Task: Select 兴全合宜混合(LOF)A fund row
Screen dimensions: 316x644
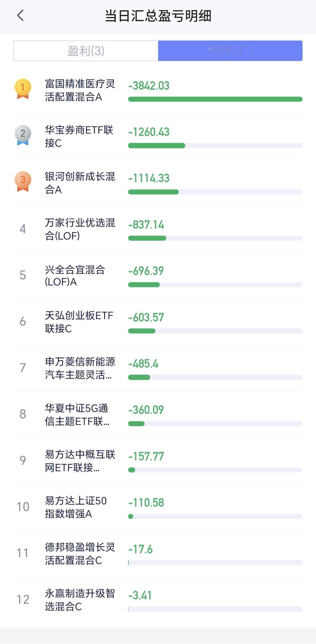Action: 158,276
